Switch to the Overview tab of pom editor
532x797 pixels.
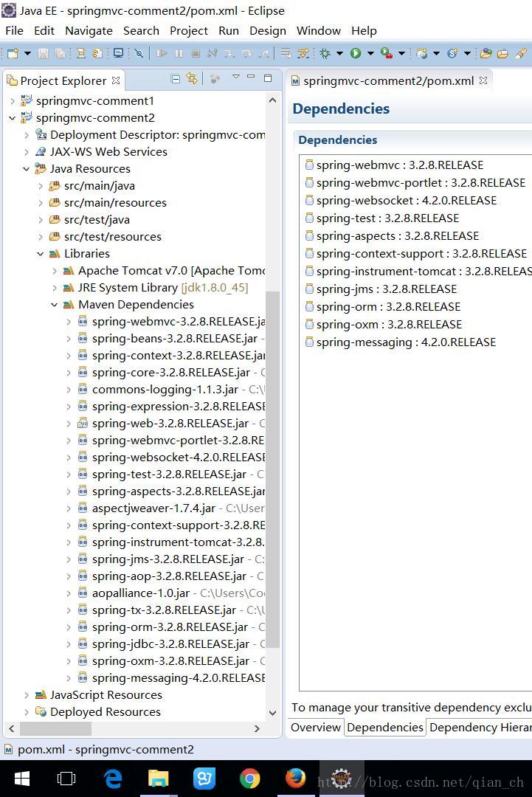[316, 728]
